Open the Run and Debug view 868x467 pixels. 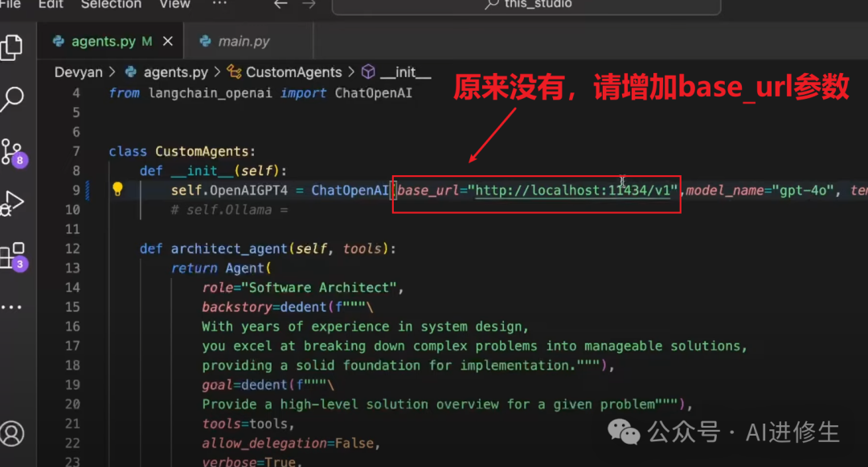(x=12, y=203)
